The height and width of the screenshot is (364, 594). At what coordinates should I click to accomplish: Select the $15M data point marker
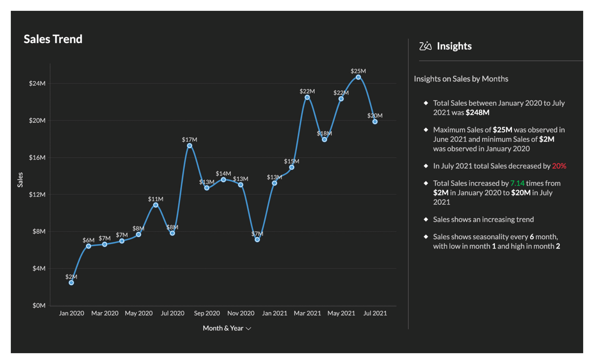[292, 167]
